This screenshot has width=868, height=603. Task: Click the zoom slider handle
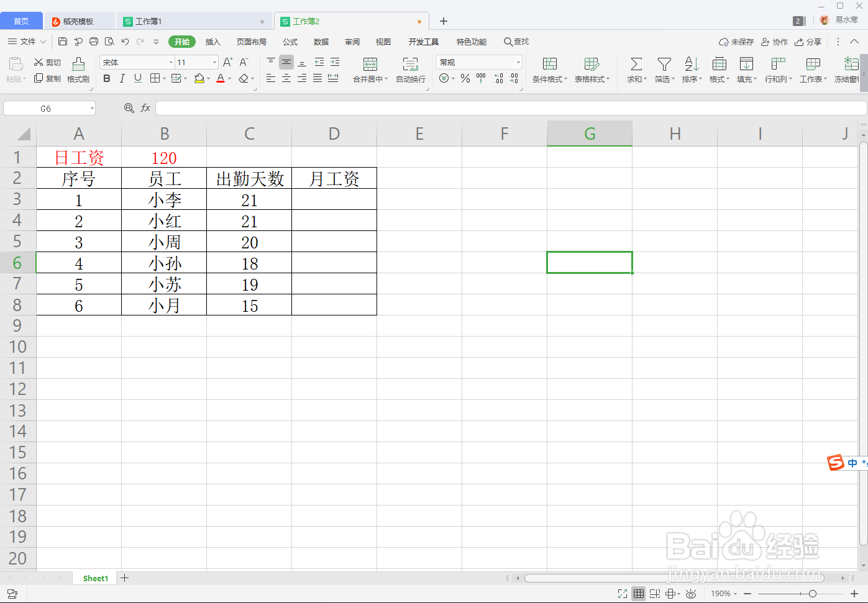click(813, 594)
